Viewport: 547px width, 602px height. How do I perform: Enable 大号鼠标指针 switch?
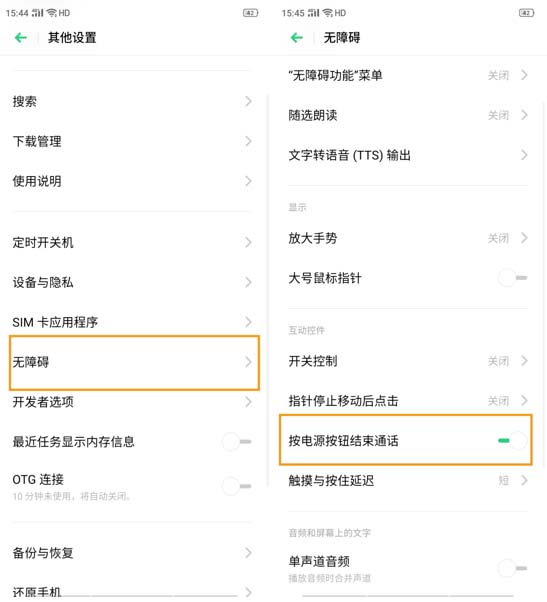512,278
